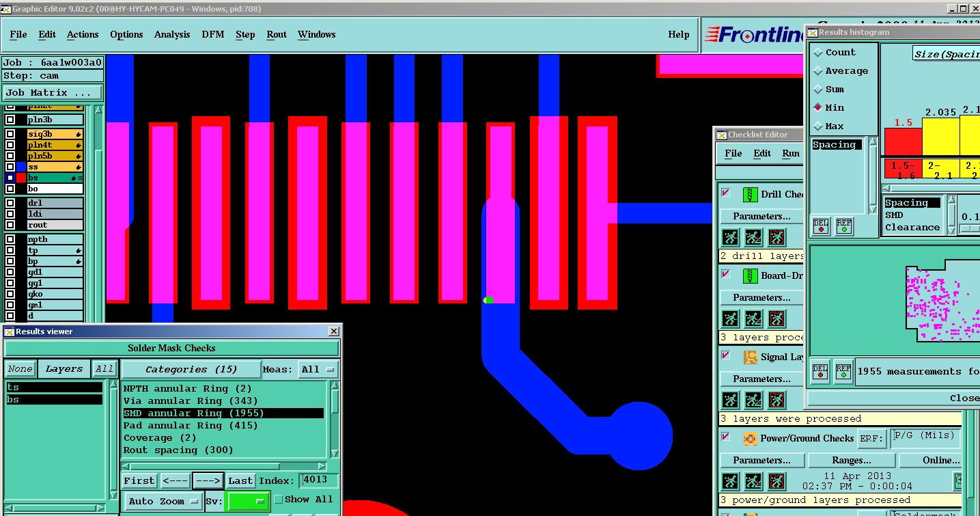The image size is (980, 516).
Task: Go to First result
Action: click(x=139, y=480)
